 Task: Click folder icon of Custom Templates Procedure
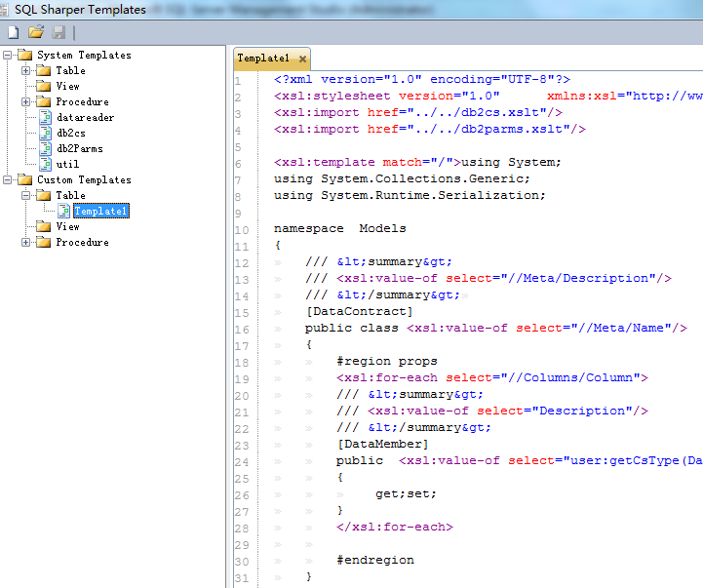point(44,242)
